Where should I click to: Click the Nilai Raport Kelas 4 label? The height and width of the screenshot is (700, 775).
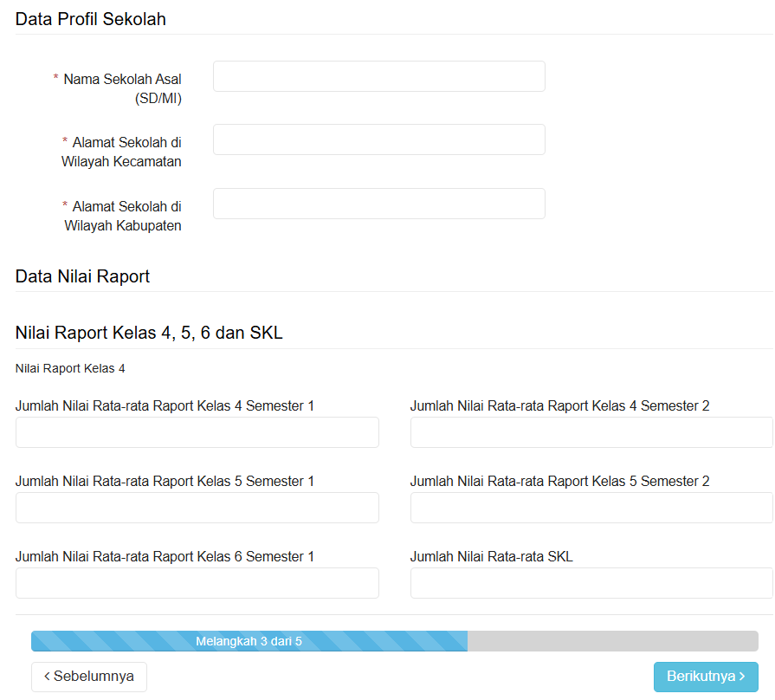coord(70,368)
